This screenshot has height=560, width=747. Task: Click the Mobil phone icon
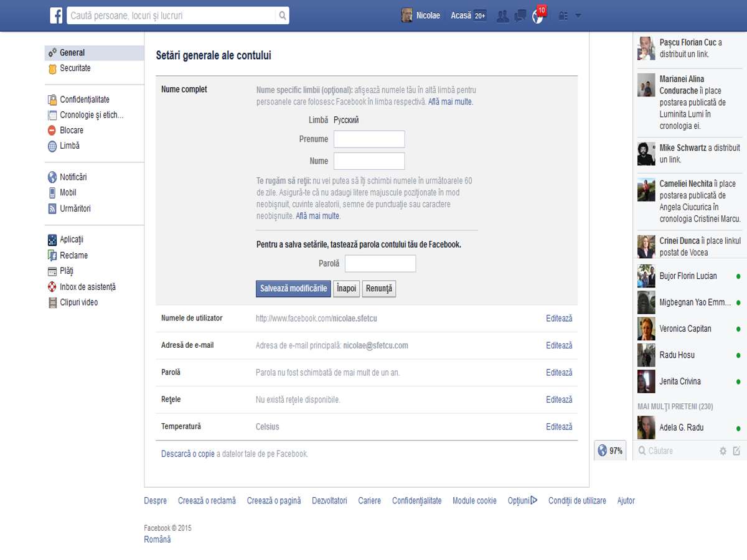(52, 193)
